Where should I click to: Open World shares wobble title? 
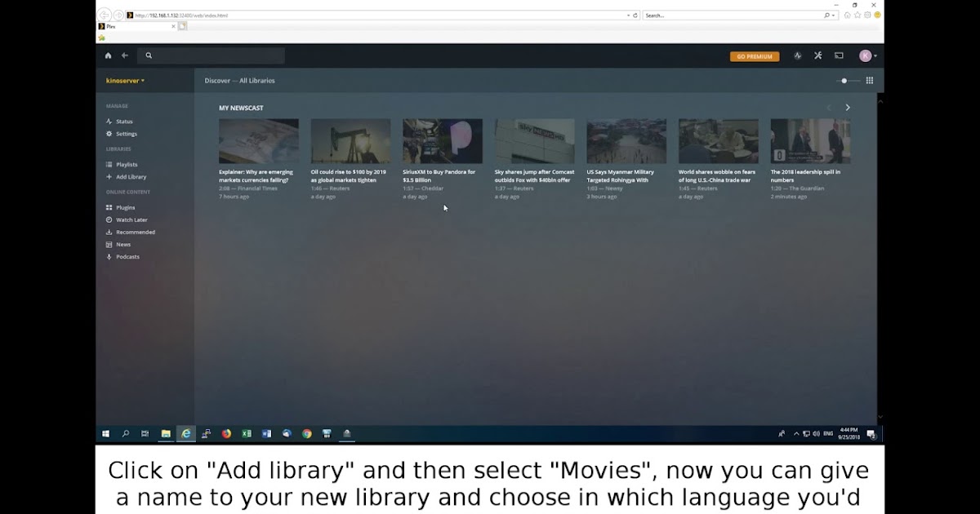pyautogui.click(x=717, y=176)
